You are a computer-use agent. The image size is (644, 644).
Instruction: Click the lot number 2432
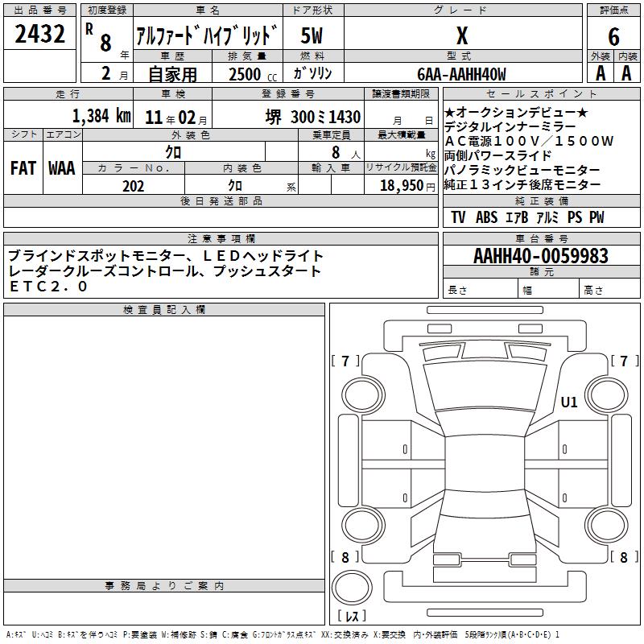pos(39,34)
